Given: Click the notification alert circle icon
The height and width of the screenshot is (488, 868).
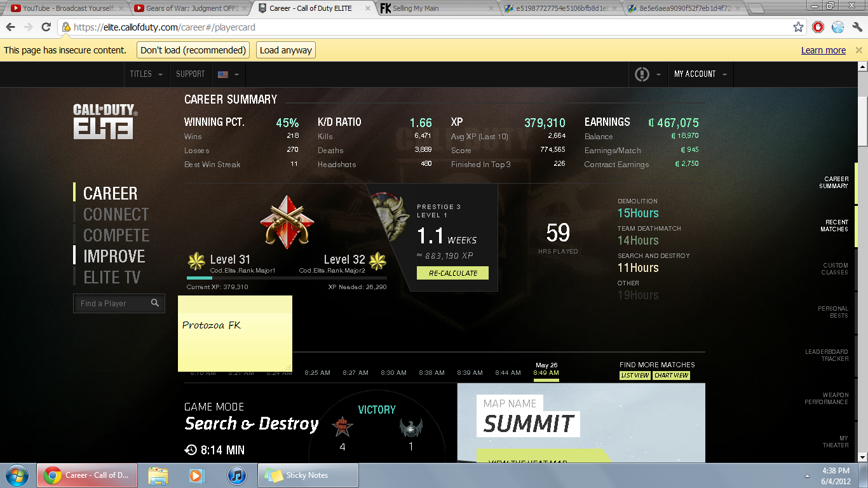Looking at the screenshot, I should (642, 74).
